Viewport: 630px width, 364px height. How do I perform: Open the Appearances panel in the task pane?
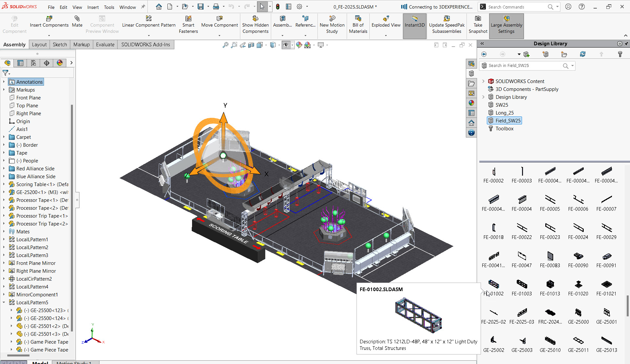(x=471, y=103)
